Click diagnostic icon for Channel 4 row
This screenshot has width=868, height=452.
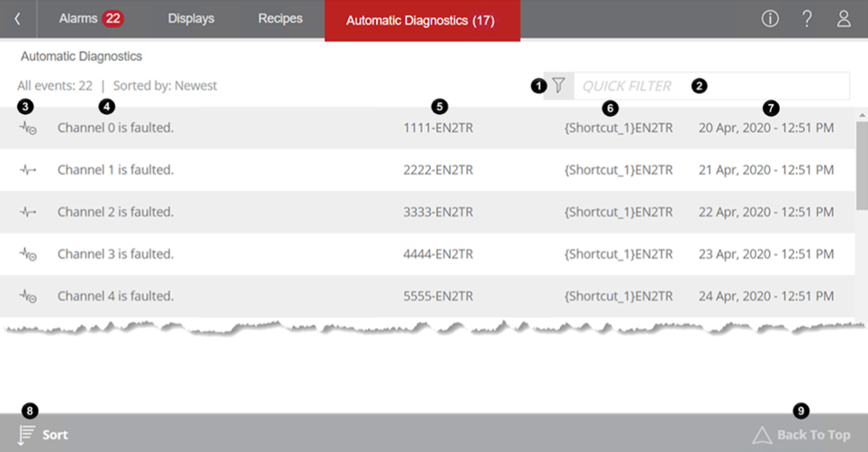28,297
